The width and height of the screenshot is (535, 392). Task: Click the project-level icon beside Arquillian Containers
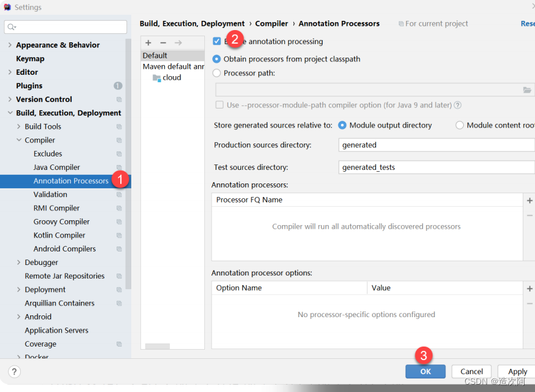[x=119, y=303]
